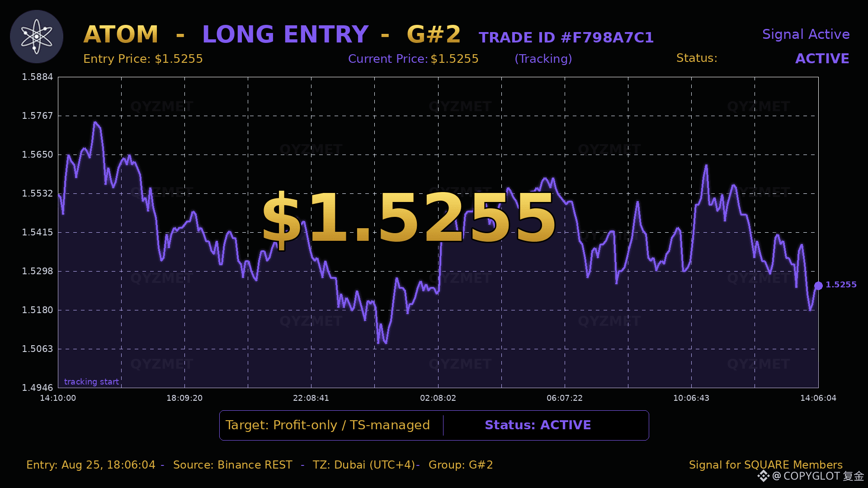This screenshot has width=868, height=488.
Task: Click the ATOM coin logo icon
Action: click(x=37, y=37)
